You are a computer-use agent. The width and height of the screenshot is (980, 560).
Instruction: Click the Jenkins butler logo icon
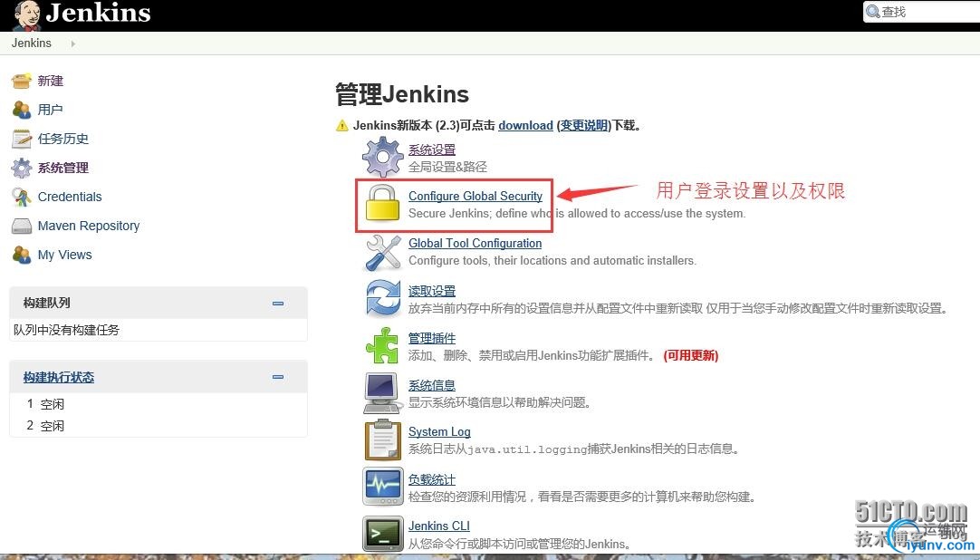tap(26, 15)
